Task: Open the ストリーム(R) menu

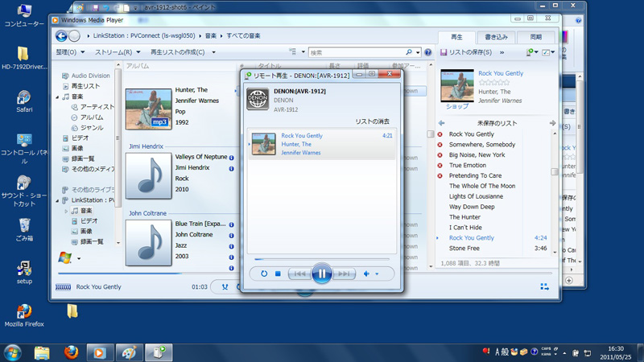Action: 118,52
